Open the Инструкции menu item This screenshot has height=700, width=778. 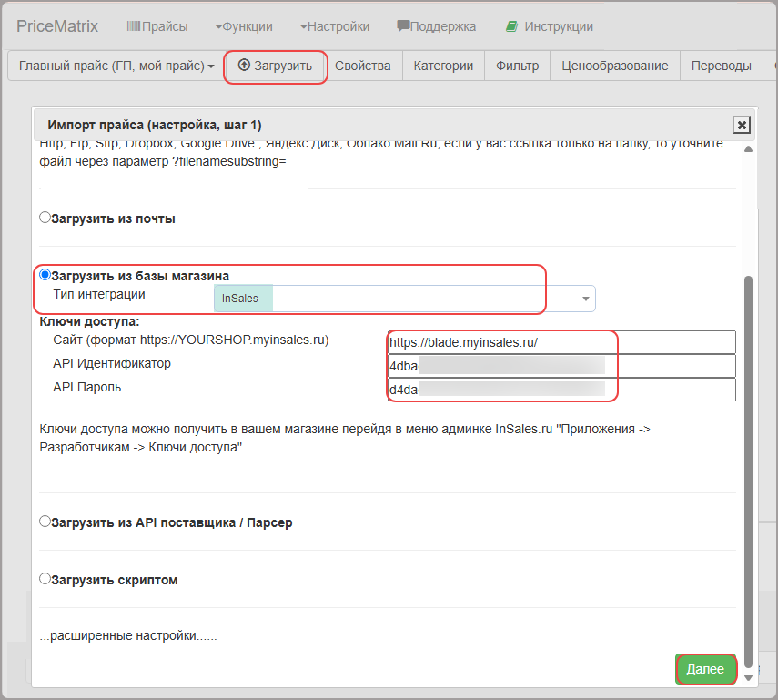coord(550,26)
